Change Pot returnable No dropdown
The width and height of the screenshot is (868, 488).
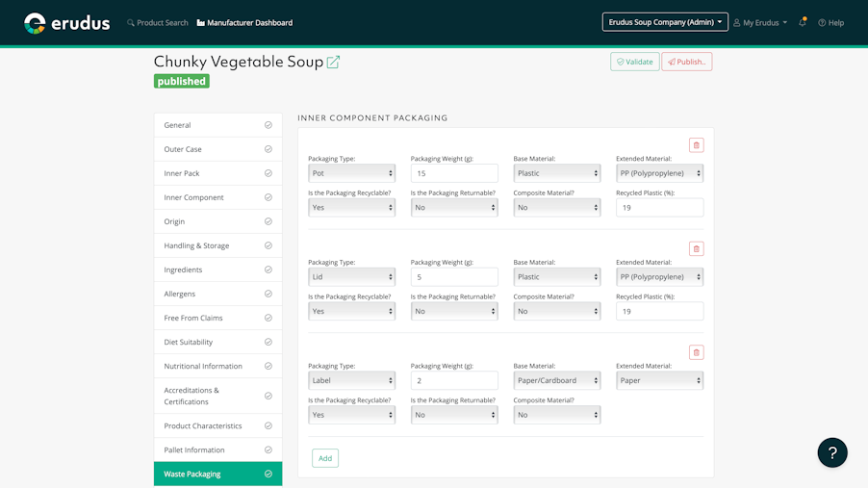point(454,208)
